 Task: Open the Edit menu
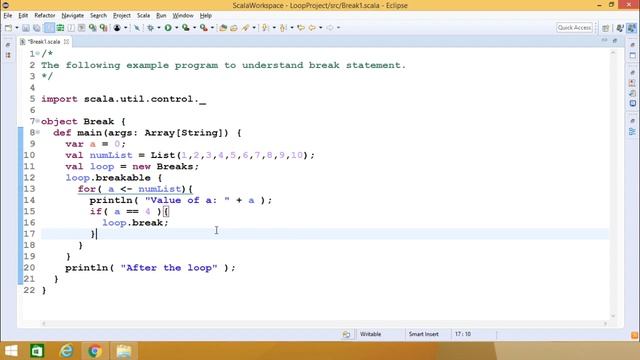[23, 16]
